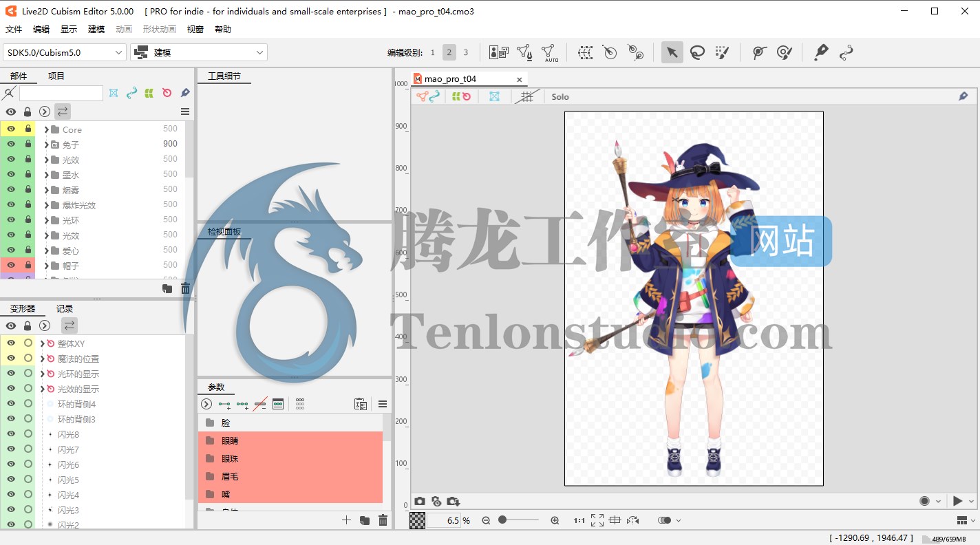Unlock the 墨水 part
Screen dimensions: 980x545
coord(28,174)
